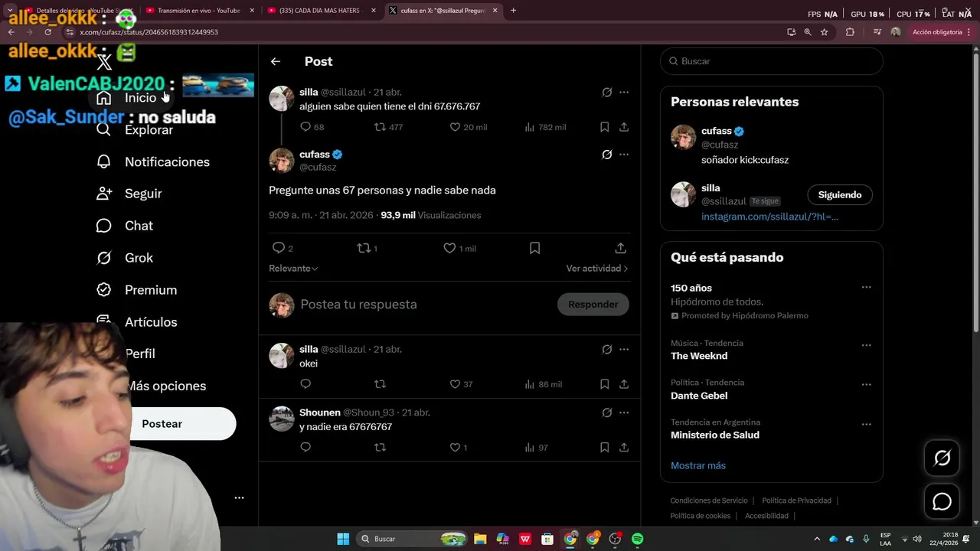980x551 pixels.
Task: Like silla's okei reply with 37 likes
Action: click(x=454, y=384)
